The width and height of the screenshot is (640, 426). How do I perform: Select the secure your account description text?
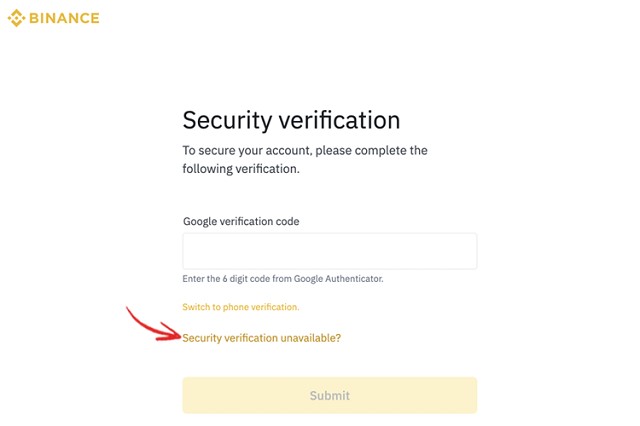point(304,160)
